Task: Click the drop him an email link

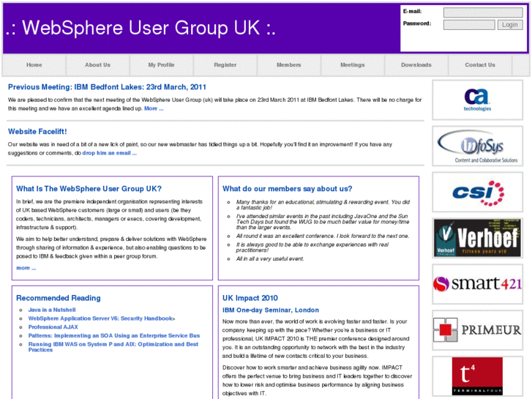Action: click(109, 153)
